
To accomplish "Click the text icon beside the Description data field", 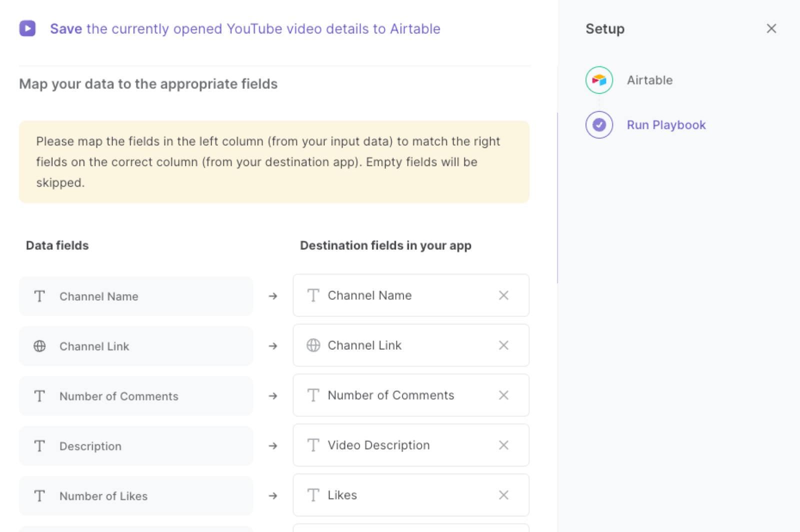I will click(x=39, y=446).
